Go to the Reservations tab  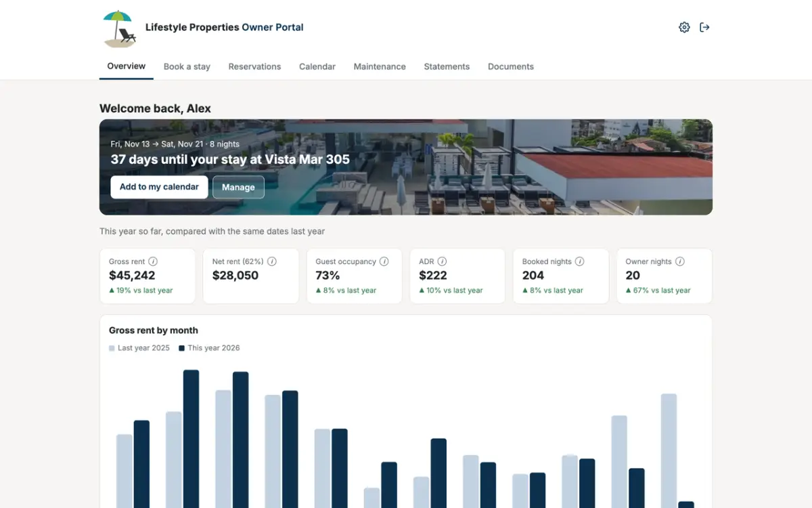254,66
